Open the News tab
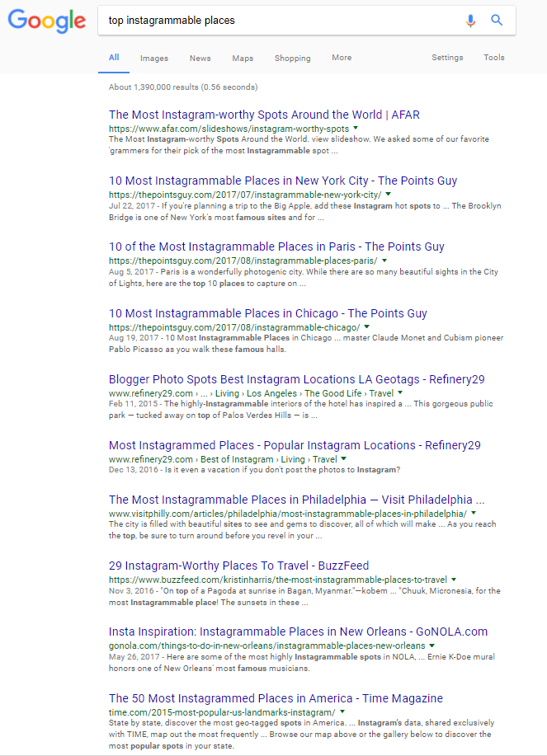Viewport: 547px width, 756px height. tap(200, 58)
